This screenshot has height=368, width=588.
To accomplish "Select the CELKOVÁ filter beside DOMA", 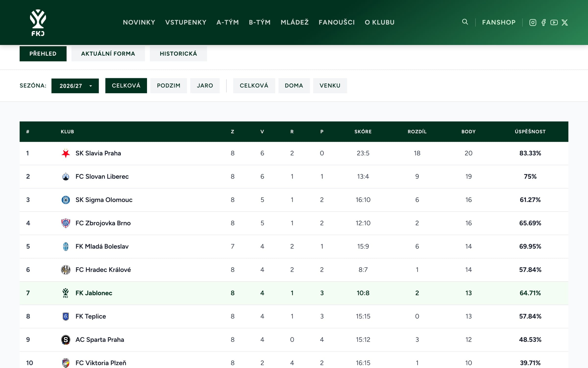I will 254,86.
